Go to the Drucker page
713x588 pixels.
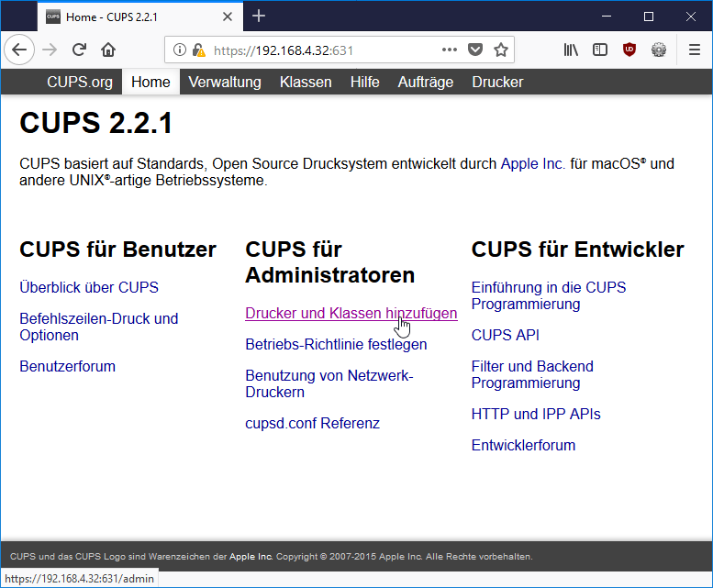pos(497,82)
